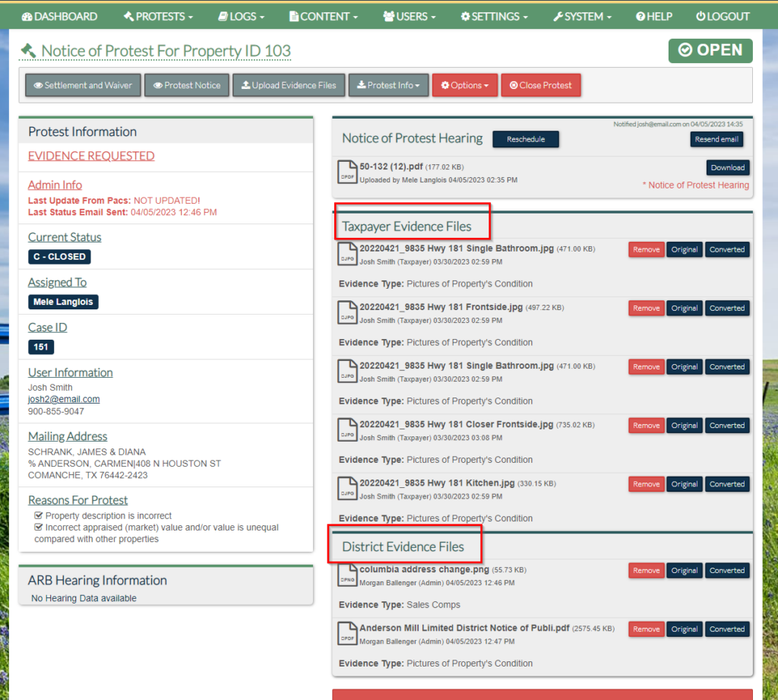Expand the Protests menu in the navbar

tap(158, 16)
